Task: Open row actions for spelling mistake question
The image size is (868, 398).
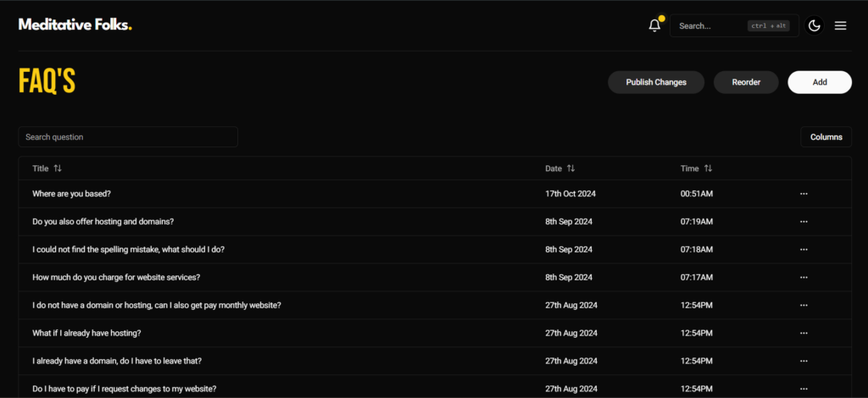Action: [804, 250]
